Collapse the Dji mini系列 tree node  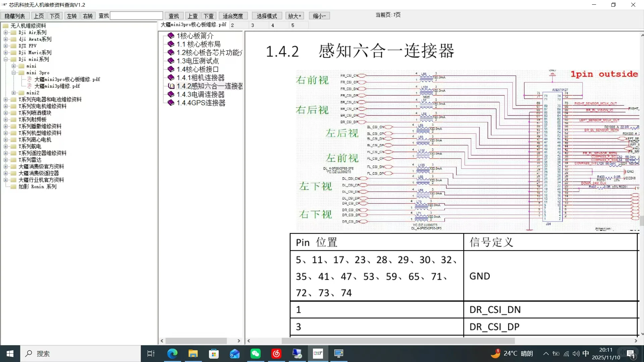click(5, 59)
